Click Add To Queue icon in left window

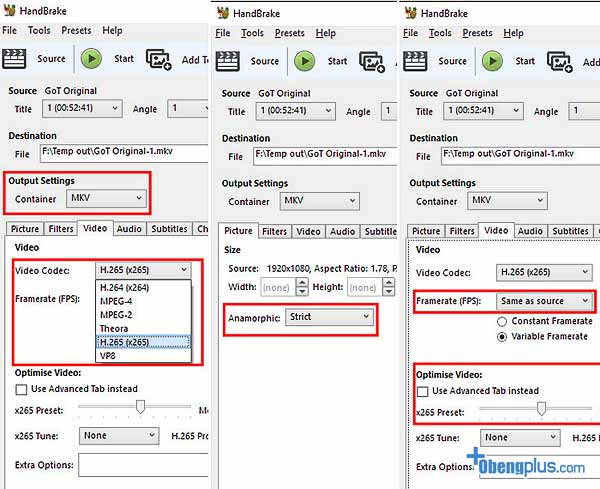click(158, 60)
